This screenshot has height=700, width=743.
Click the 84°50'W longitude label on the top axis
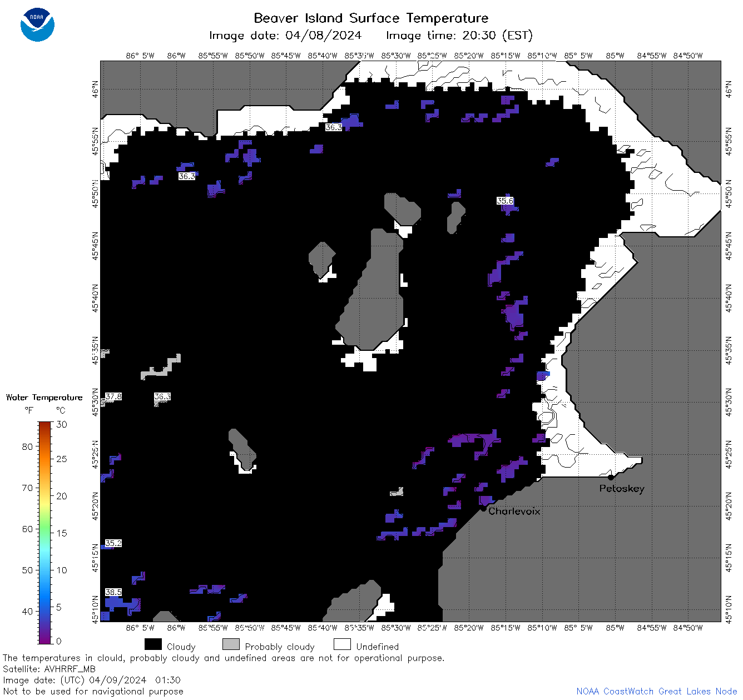688,56
